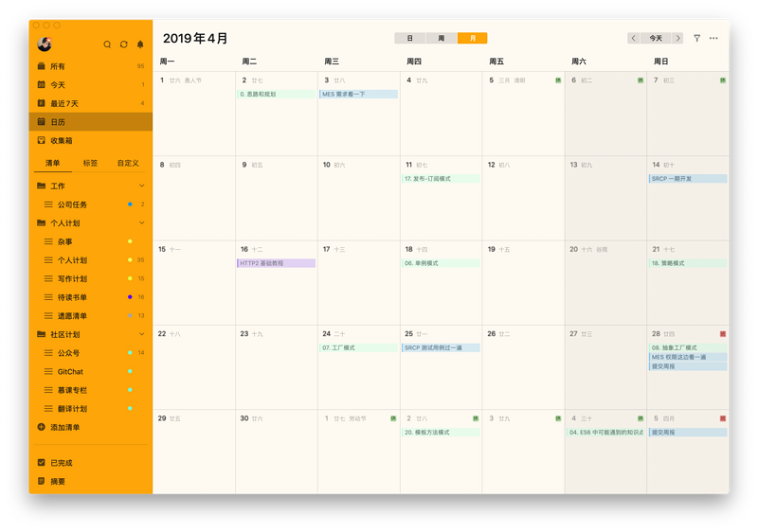Go to previous month arrow
The width and height of the screenshot is (758, 532).
pos(634,38)
